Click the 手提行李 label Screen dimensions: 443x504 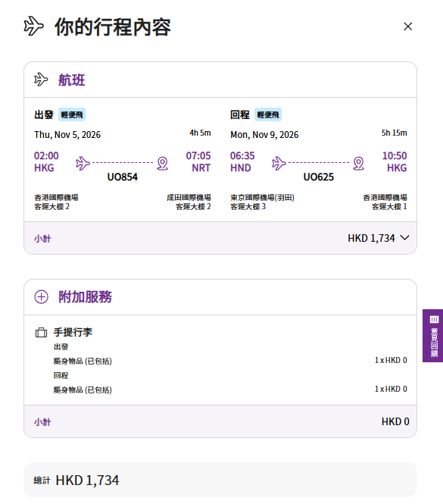click(73, 332)
